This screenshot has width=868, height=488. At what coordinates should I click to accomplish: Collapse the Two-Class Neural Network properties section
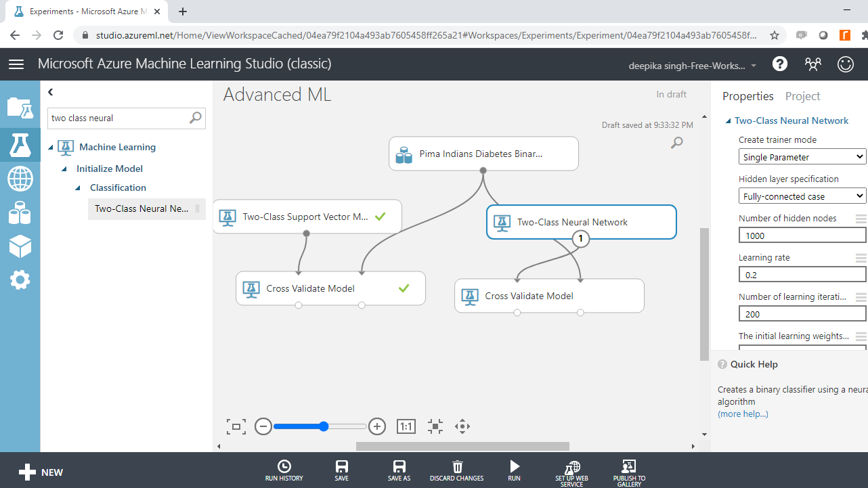(x=728, y=121)
